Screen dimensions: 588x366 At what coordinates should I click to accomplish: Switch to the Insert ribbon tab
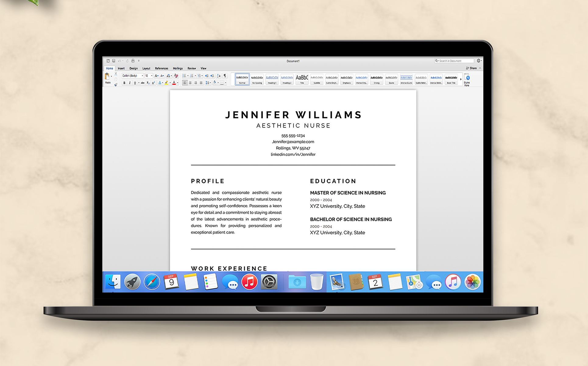121,68
